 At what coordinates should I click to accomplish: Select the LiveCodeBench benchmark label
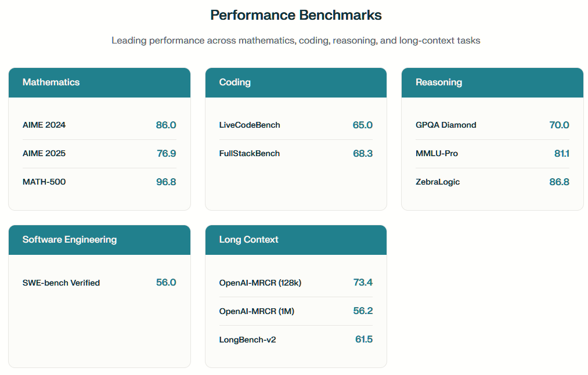250,125
